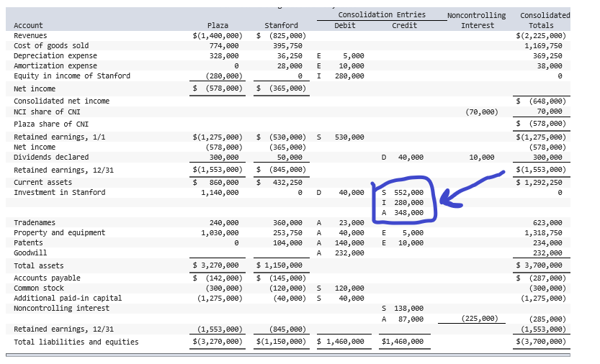
Task: Click Equity in income of Stanford label
Action: 72,76
